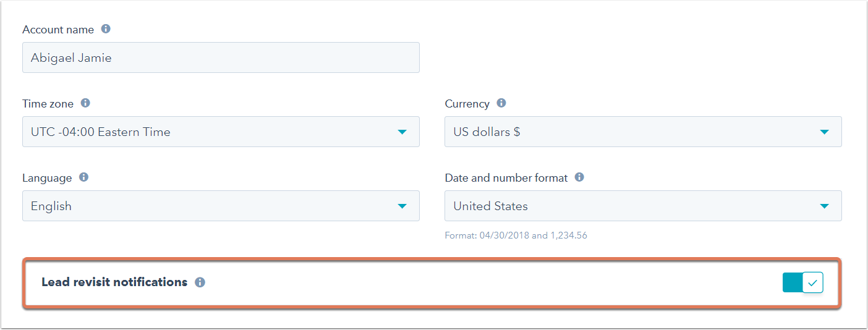
Task: Click the Time zone dropdown arrow
Action: click(x=402, y=132)
